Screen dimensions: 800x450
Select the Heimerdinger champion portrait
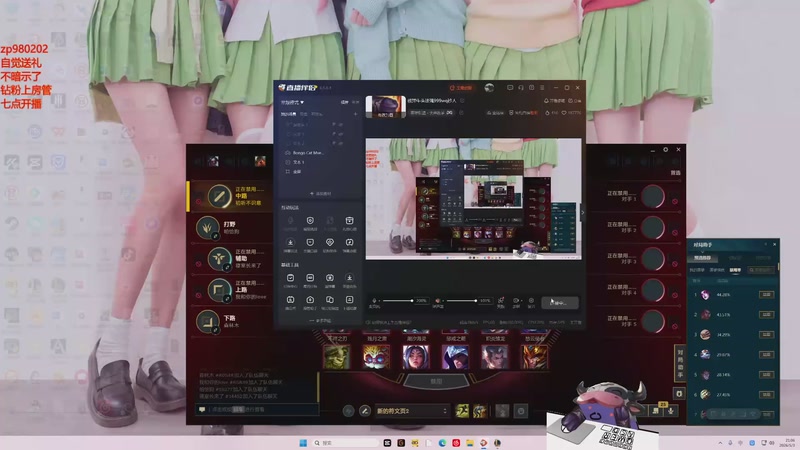[376, 357]
